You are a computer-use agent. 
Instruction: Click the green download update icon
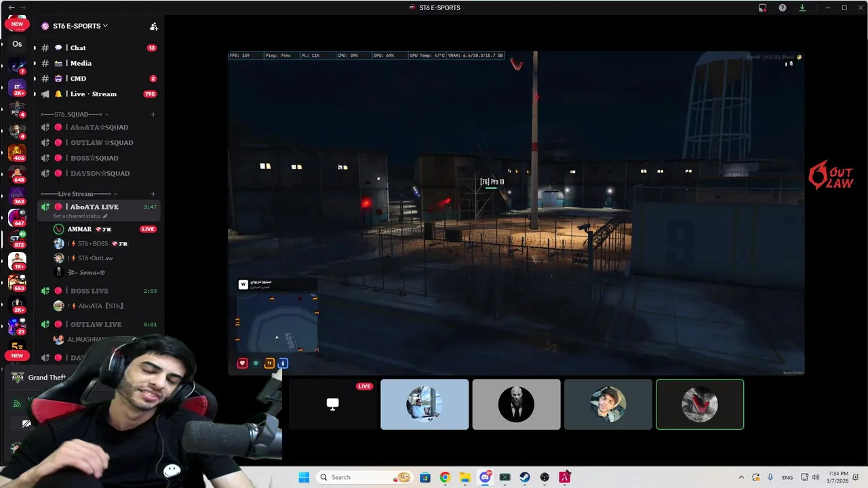pos(802,7)
